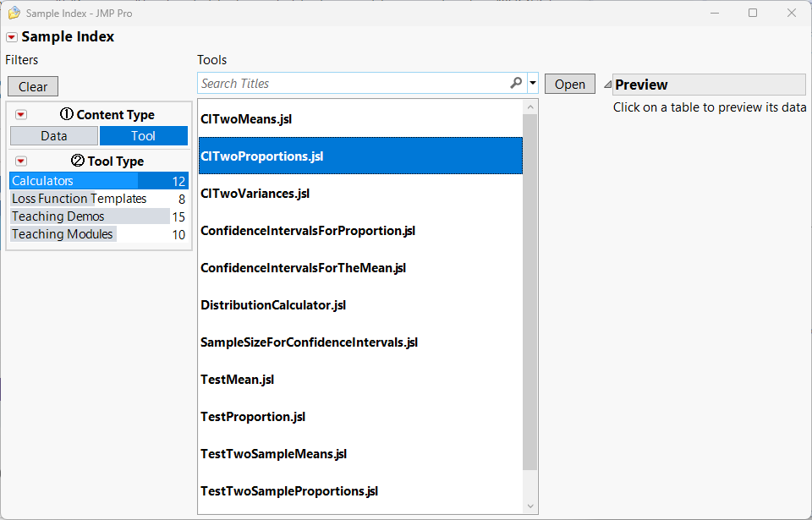The width and height of the screenshot is (812, 520).
Task: Select DistributionCalculator.jsl
Action: tap(360, 305)
